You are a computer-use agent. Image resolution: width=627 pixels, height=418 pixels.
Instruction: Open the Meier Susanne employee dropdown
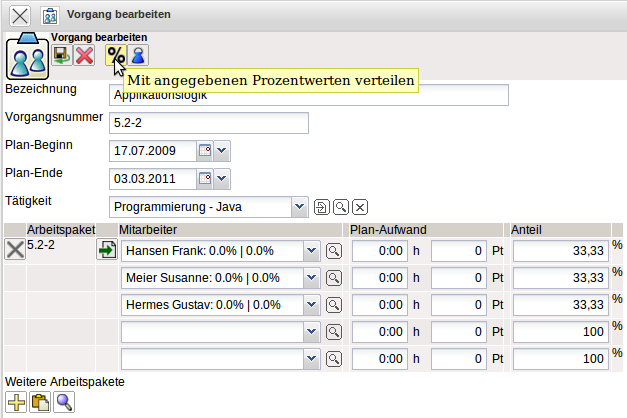(x=310, y=277)
